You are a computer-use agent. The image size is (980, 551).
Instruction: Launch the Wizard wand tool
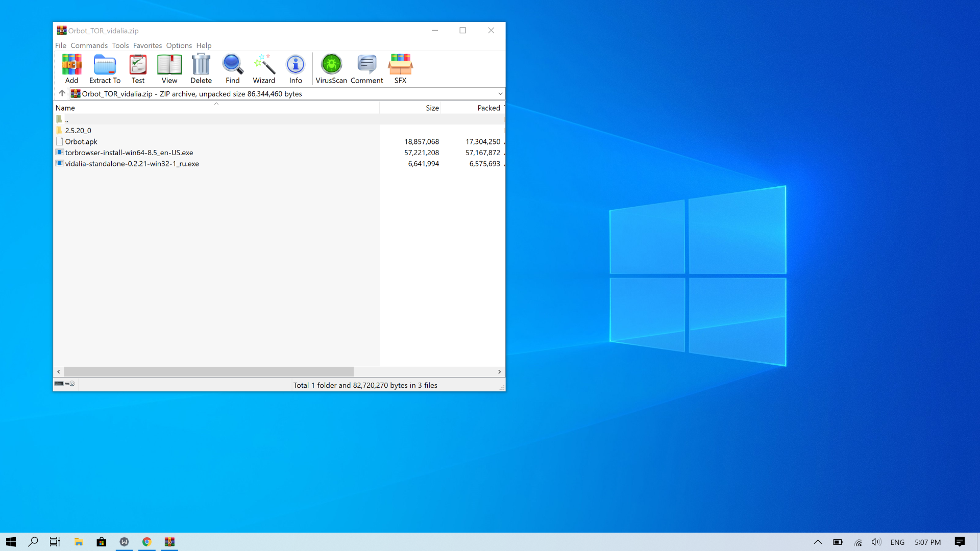264,68
